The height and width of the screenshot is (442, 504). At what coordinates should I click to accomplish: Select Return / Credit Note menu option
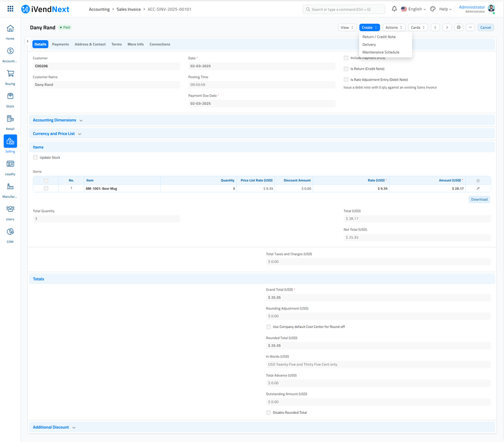pyautogui.click(x=379, y=37)
